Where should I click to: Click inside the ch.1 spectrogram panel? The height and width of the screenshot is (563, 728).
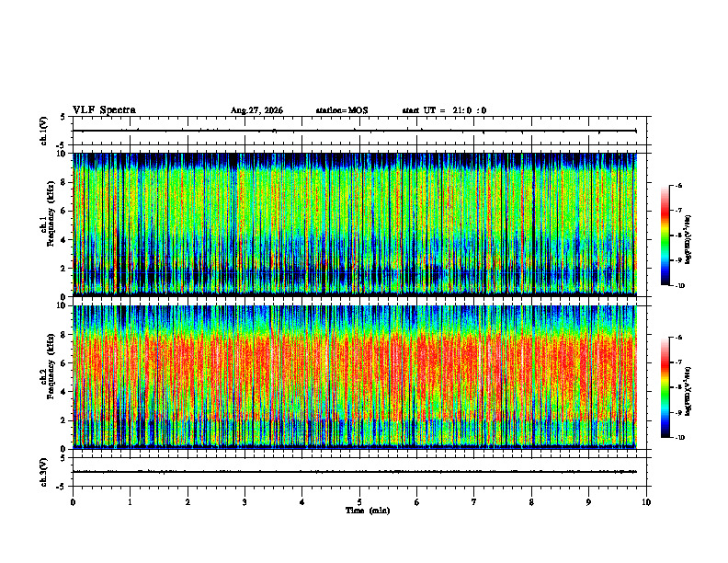coord(355,224)
